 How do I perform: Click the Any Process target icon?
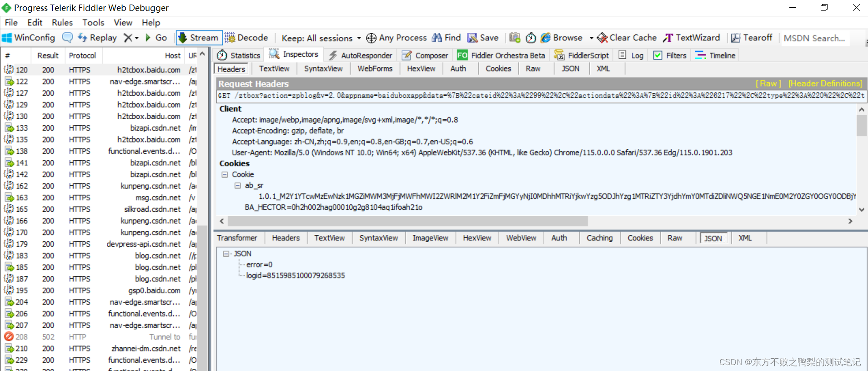(371, 38)
